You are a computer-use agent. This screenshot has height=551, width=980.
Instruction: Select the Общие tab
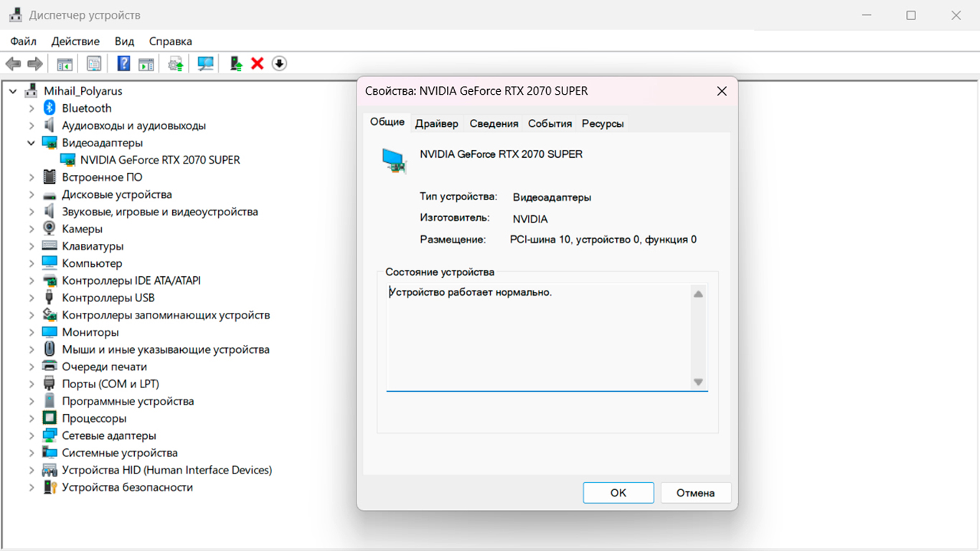[x=387, y=122]
